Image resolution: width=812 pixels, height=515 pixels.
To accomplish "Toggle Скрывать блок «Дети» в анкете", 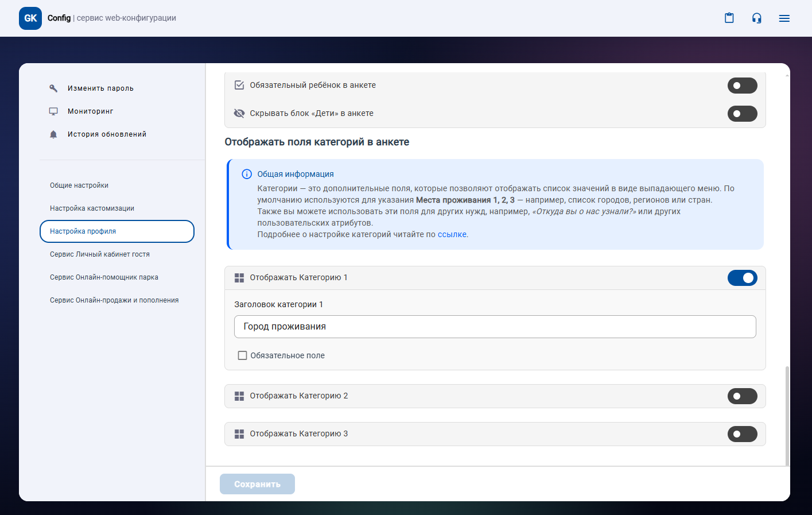I will pos(742,114).
